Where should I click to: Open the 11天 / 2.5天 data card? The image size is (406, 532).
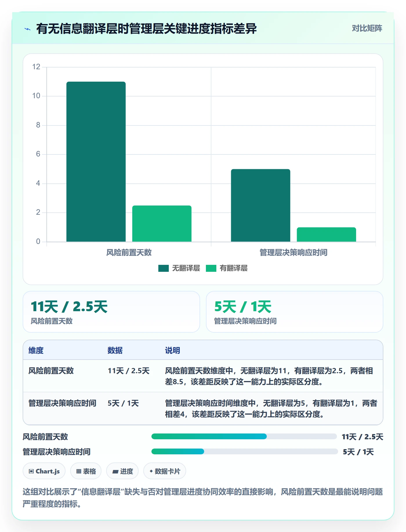111,312
